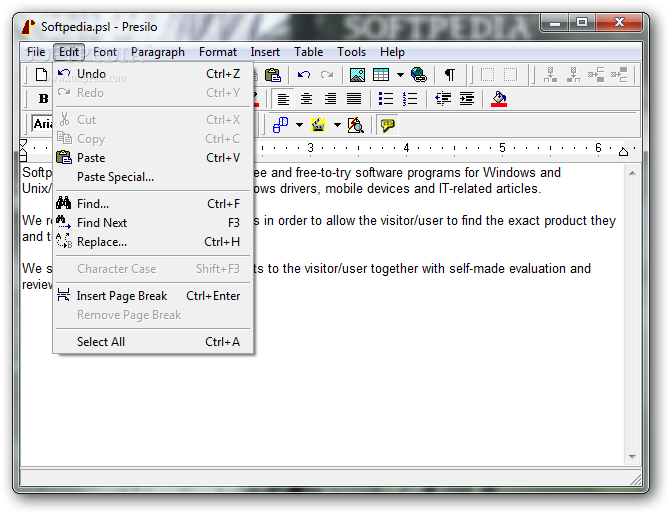Choose Replace... from Edit menu
The width and height of the screenshot is (670, 514).
(153, 242)
